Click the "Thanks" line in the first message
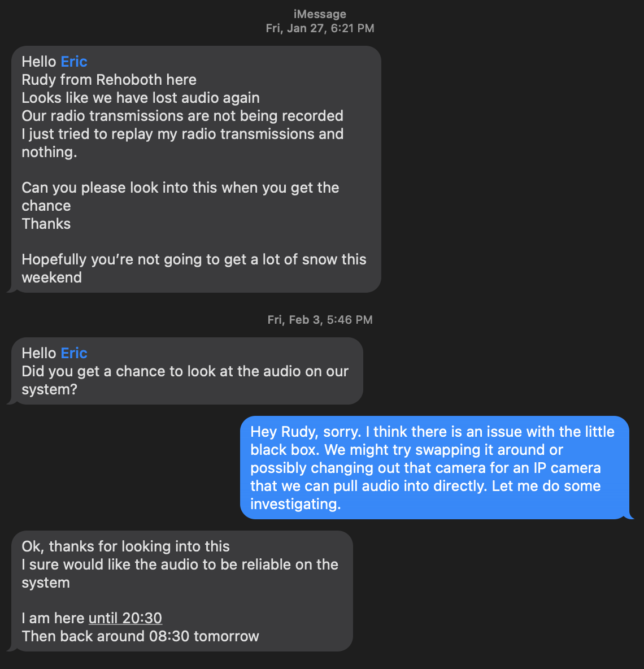This screenshot has width=644, height=669. [x=46, y=224]
